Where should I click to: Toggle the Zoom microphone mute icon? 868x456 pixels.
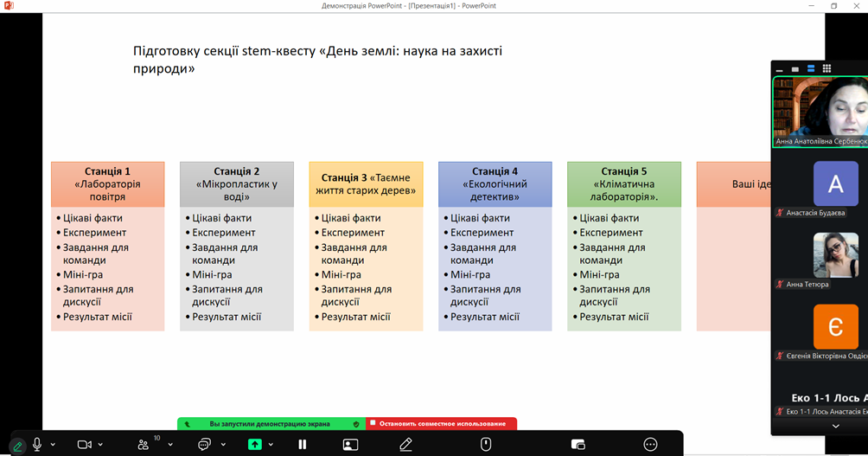point(37,445)
